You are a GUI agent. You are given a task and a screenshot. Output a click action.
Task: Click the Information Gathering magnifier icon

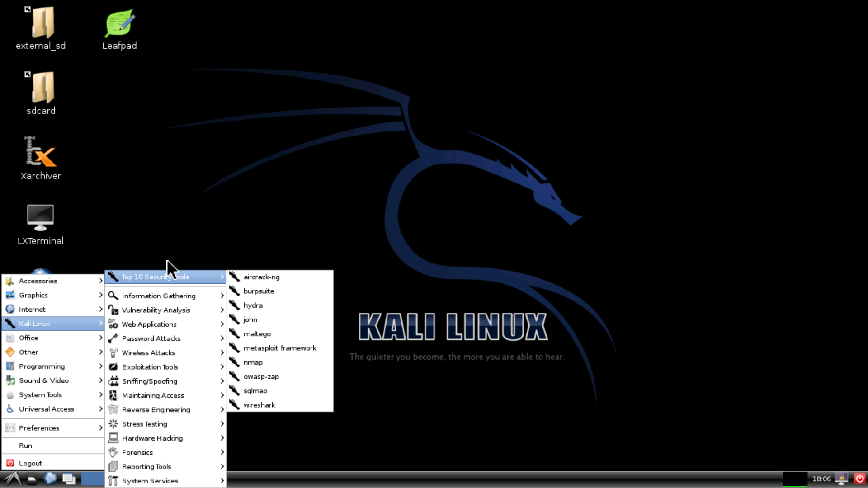(x=113, y=296)
